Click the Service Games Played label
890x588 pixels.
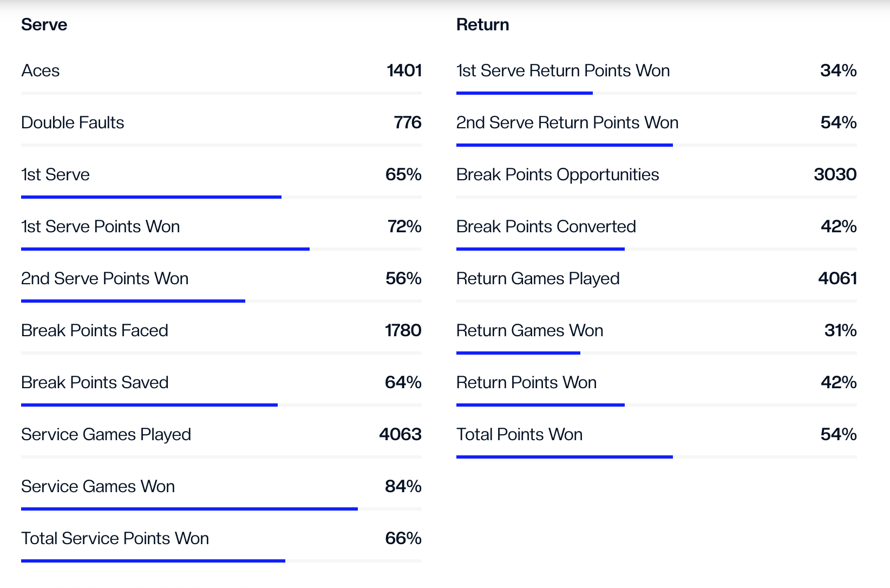(x=106, y=435)
